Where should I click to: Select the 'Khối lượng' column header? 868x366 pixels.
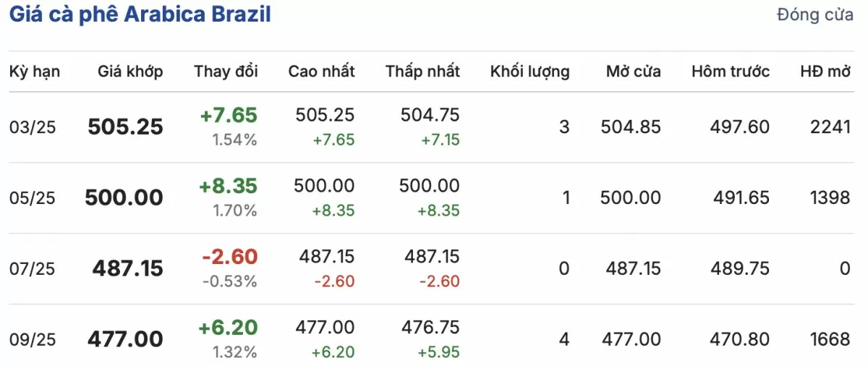click(529, 72)
